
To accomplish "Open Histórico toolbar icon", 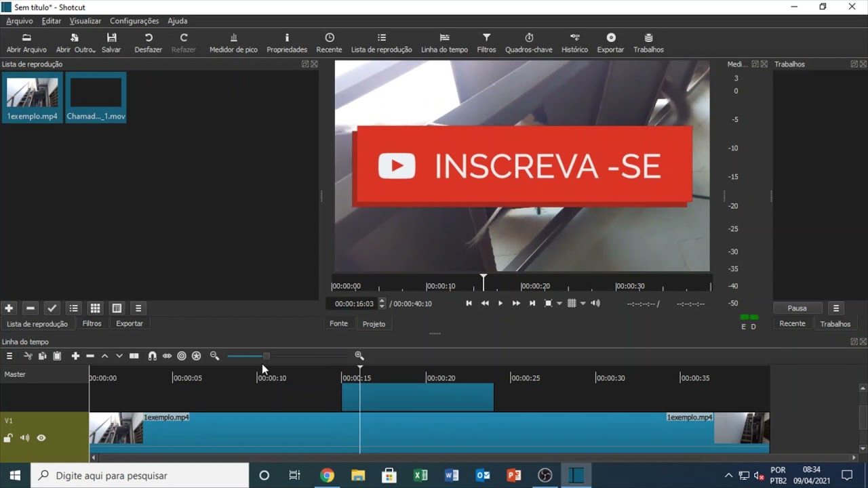I will 574,43.
